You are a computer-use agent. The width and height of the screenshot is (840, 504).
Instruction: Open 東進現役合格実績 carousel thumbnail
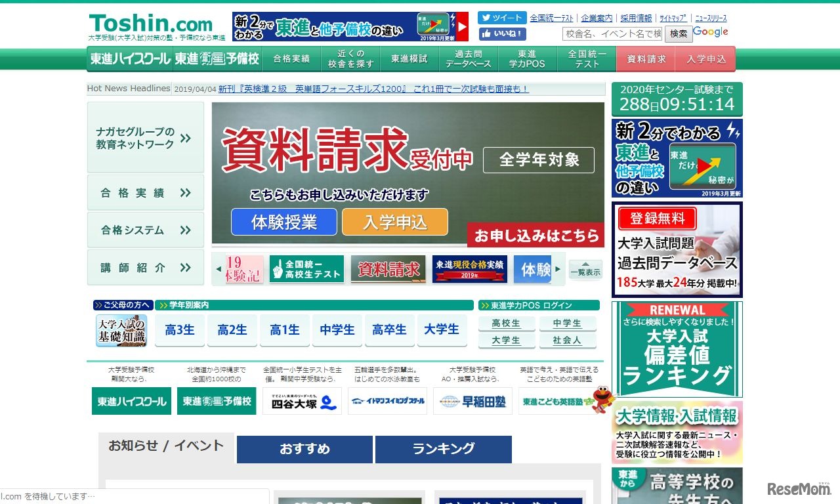(470, 269)
